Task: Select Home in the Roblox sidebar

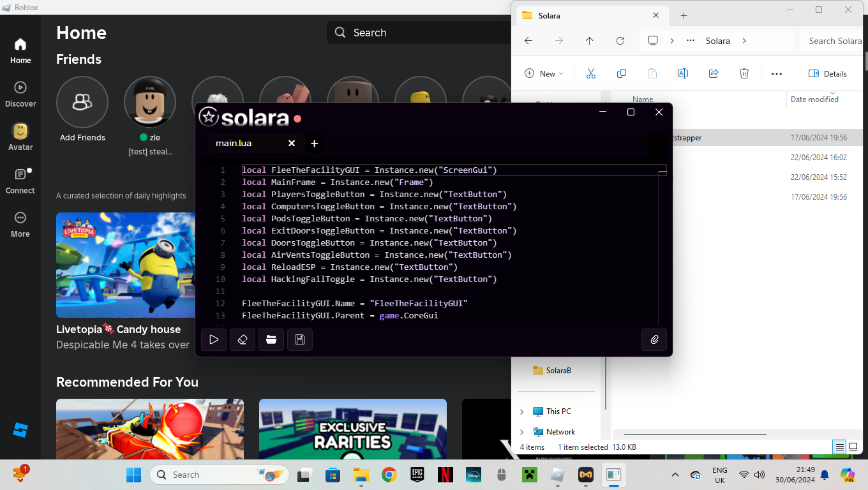Action: 20,51
